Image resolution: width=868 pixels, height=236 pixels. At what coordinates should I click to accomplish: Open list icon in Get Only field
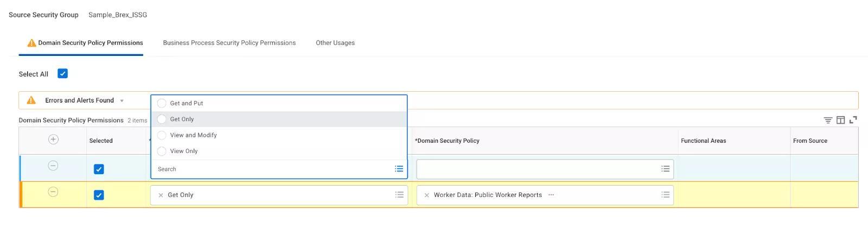[399, 195]
